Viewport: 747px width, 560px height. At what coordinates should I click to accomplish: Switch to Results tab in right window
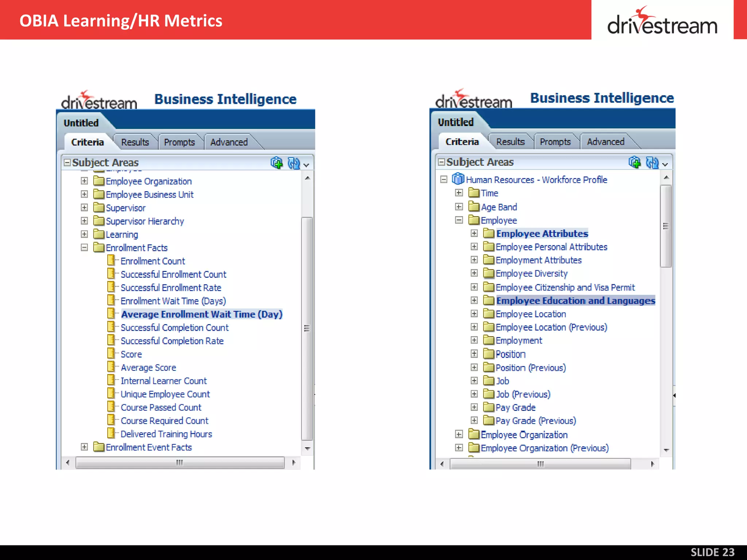pyautogui.click(x=510, y=141)
